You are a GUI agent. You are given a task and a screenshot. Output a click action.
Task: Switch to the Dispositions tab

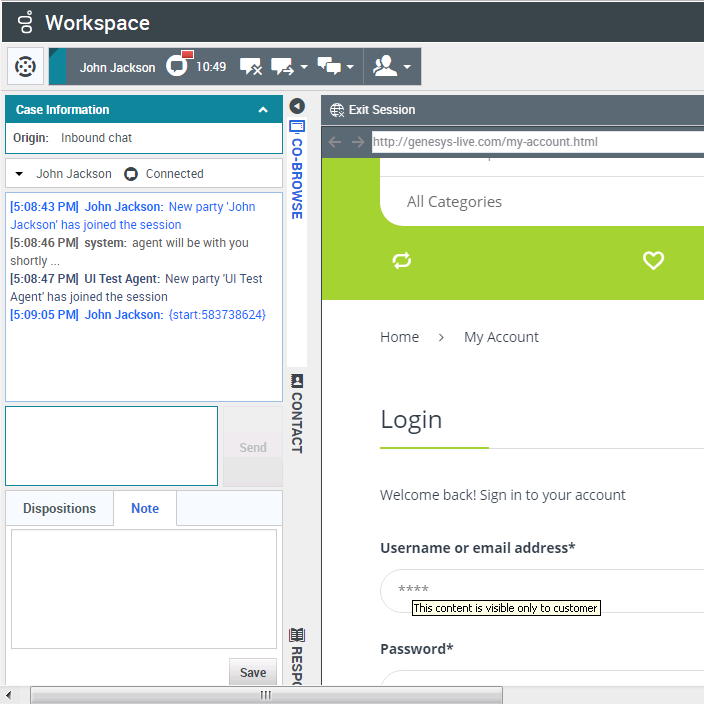point(60,508)
